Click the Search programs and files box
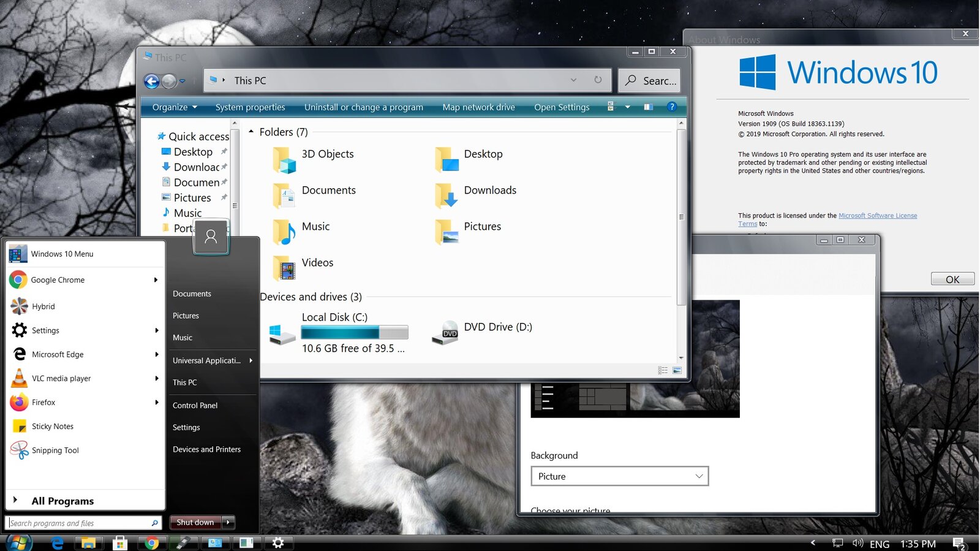The width and height of the screenshot is (980, 551). pos(80,523)
